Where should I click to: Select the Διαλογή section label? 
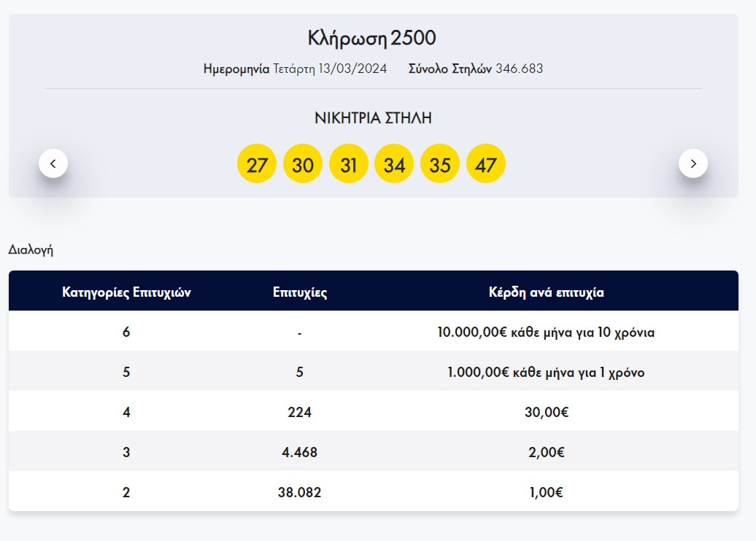[x=31, y=248]
